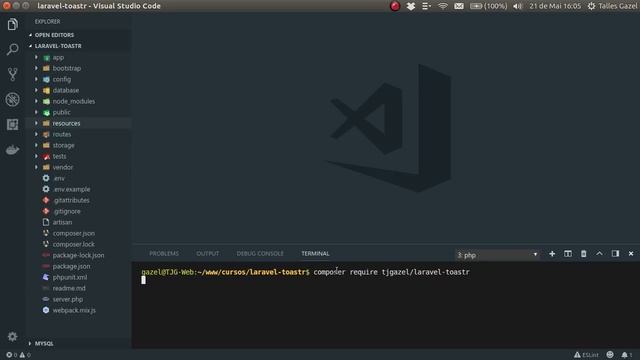
Task: Open notifications bell in status bar
Action: [x=627, y=355]
